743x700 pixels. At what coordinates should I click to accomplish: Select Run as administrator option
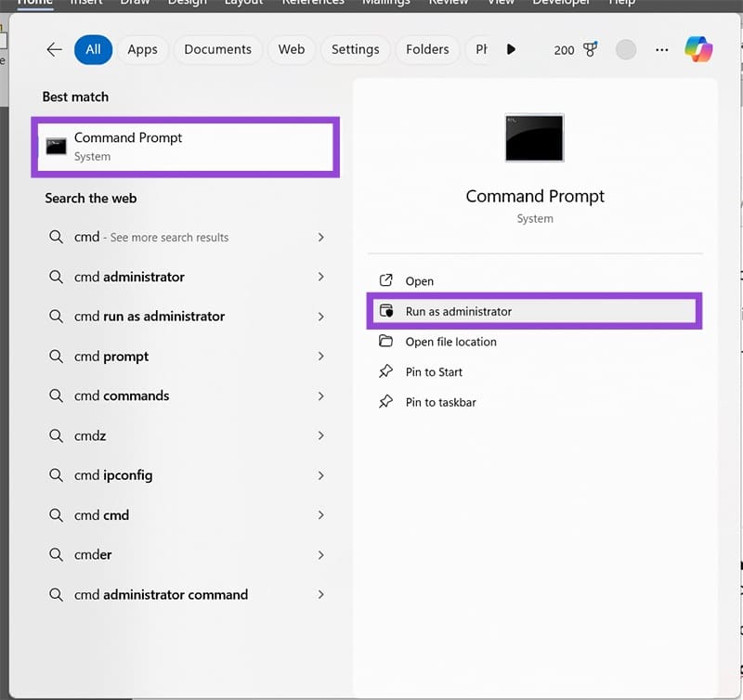(459, 312)
